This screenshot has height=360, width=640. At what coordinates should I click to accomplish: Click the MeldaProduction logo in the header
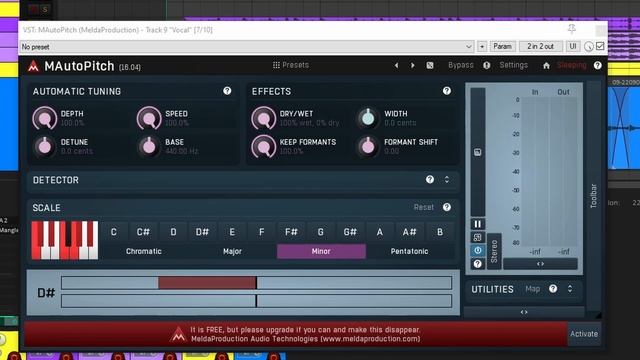33,66
